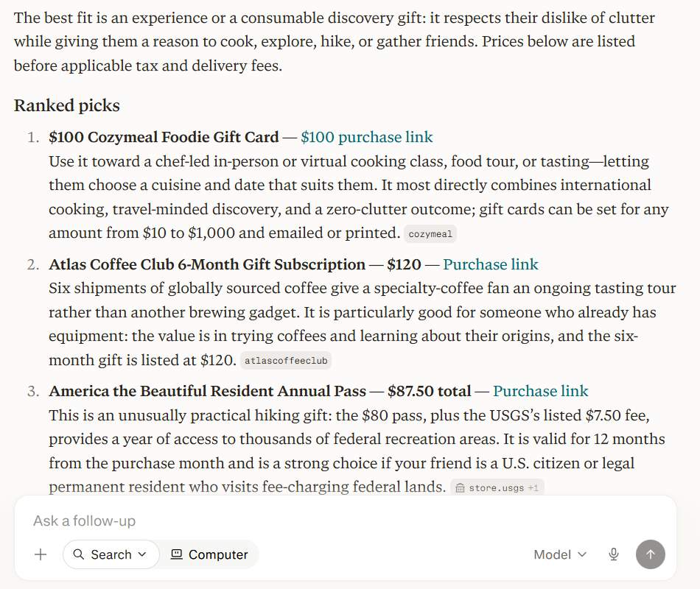The height and width of the screenshot is (589, 700).
Task: Open the $100 purchase link
Action: pyautogui.click(x=366, y=137)
